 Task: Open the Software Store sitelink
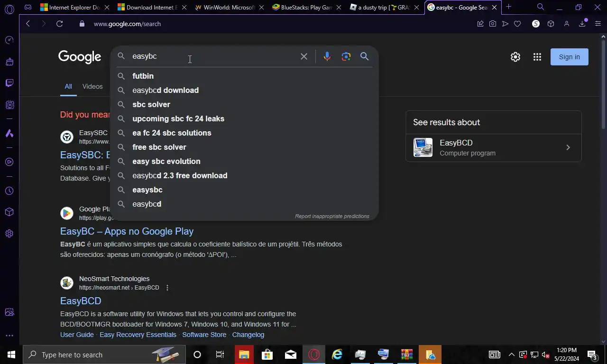pyautogui.click(x=204, y=335)
